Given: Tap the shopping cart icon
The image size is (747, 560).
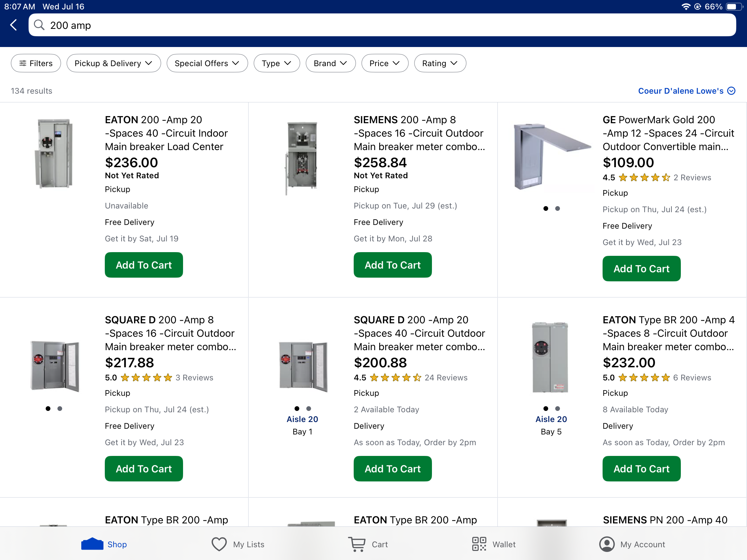Looking at the screenshot, I should click(357, 544).
